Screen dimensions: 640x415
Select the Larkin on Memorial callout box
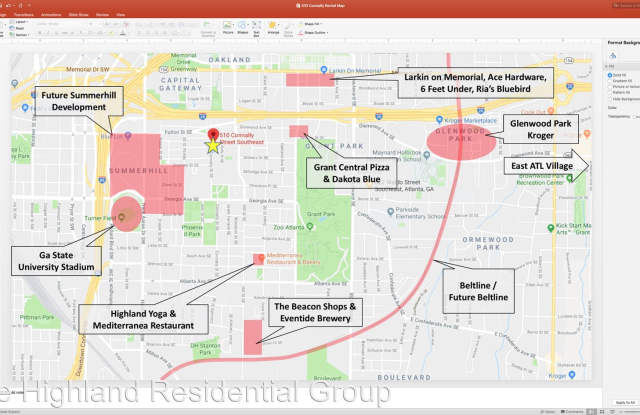(x=476, y=83)
